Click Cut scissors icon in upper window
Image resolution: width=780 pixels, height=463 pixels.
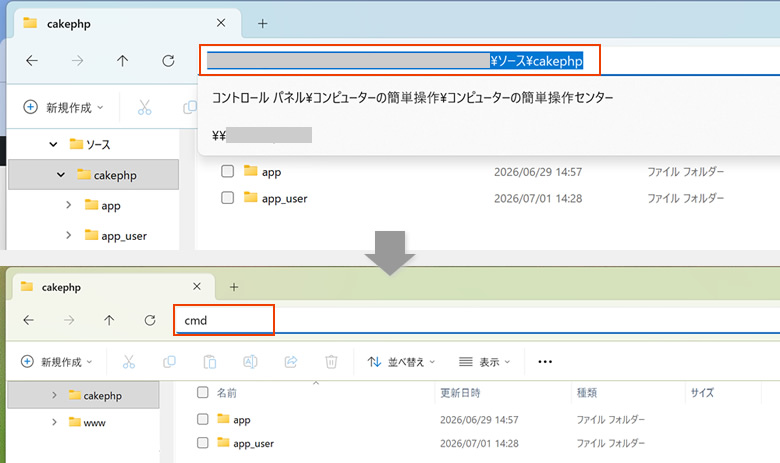pos(144,107)
